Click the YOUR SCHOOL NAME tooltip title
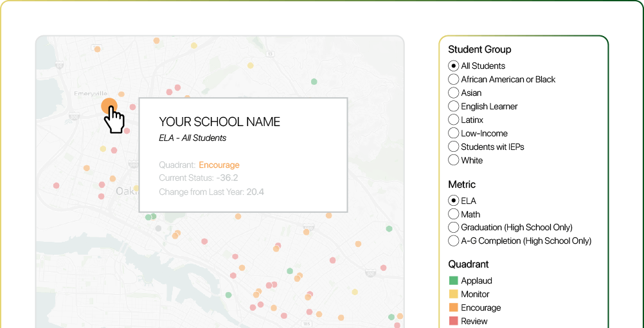This screenshot has width=644, height=328. (219, 122)
